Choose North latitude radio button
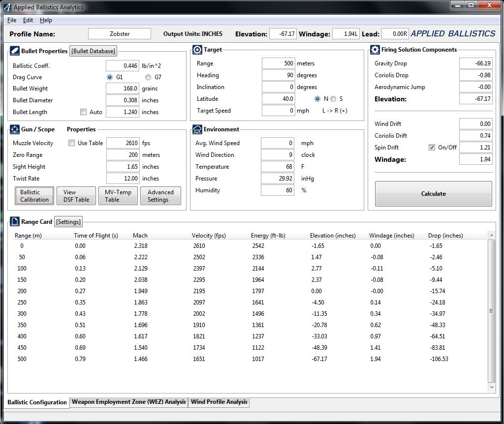This screenshot has width=504, height=424. pyautogui.click(x=317, y=98)
